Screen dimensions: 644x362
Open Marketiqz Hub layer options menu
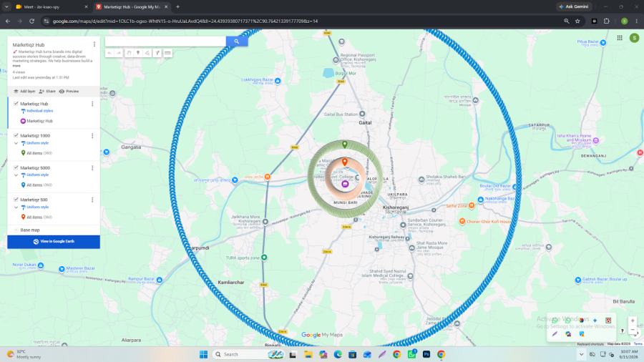[x=92, y=104]
